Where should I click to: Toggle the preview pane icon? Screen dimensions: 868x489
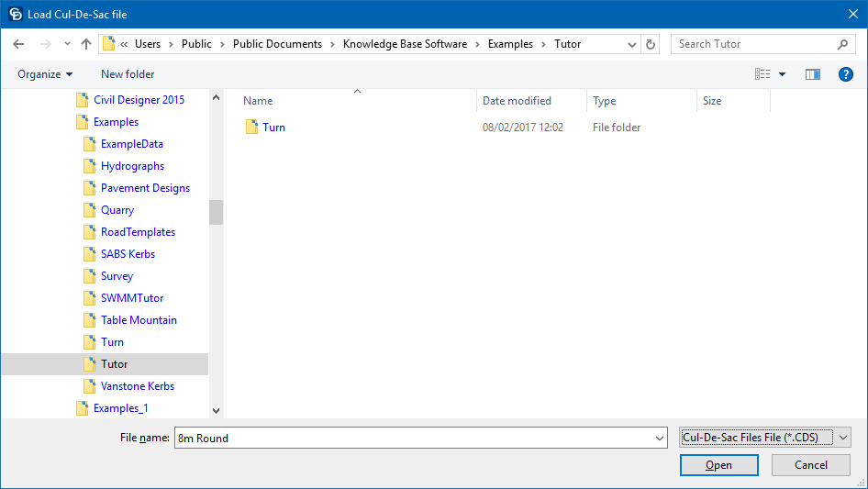pos(812,74)
